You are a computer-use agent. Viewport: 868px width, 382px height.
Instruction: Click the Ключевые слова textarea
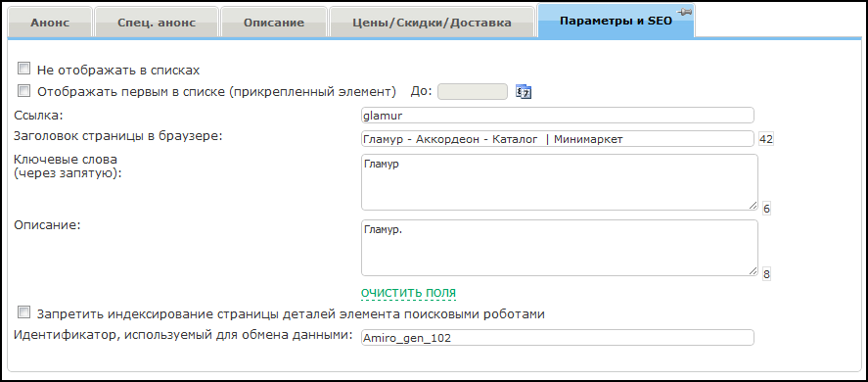click(x=560, y=182)
